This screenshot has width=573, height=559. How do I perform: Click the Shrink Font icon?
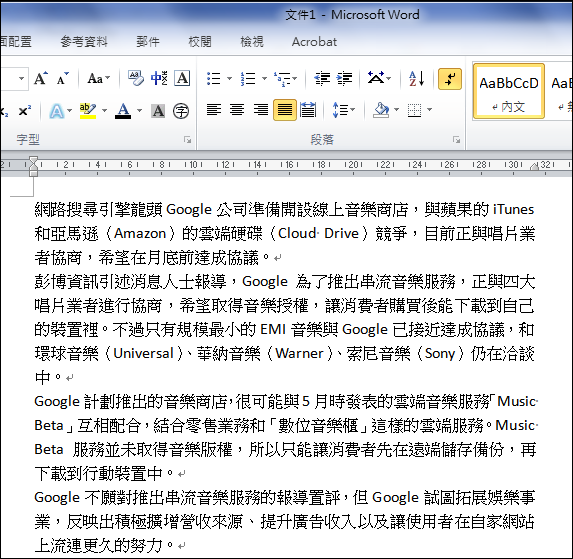pos(62,79)
